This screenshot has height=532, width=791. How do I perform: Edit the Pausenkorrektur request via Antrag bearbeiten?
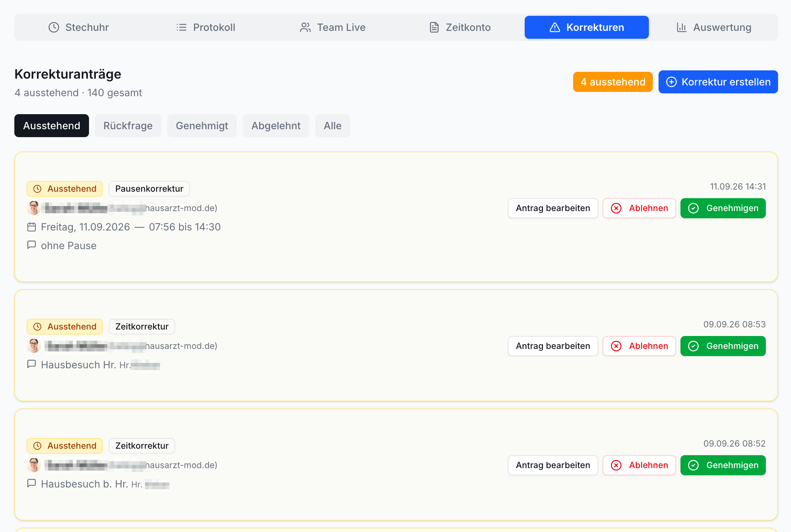pyautogui.click(x=553, y=208)
